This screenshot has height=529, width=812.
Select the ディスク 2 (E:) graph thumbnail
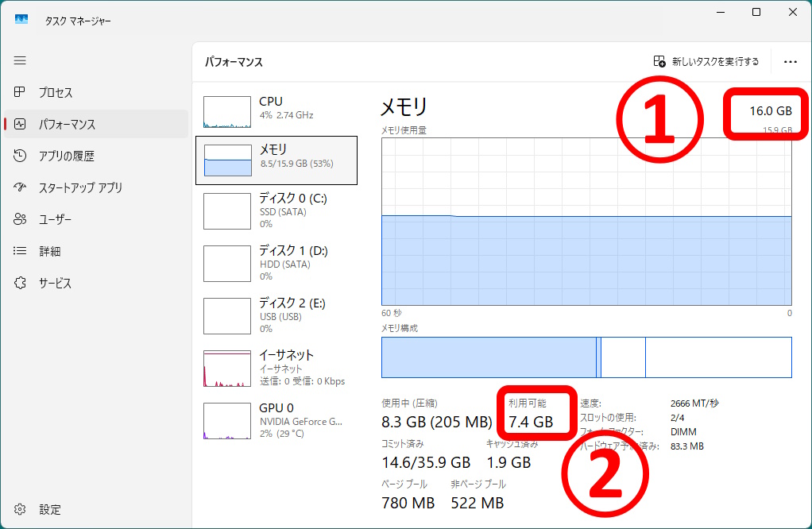pyautogui.click(x=227, y=316)
